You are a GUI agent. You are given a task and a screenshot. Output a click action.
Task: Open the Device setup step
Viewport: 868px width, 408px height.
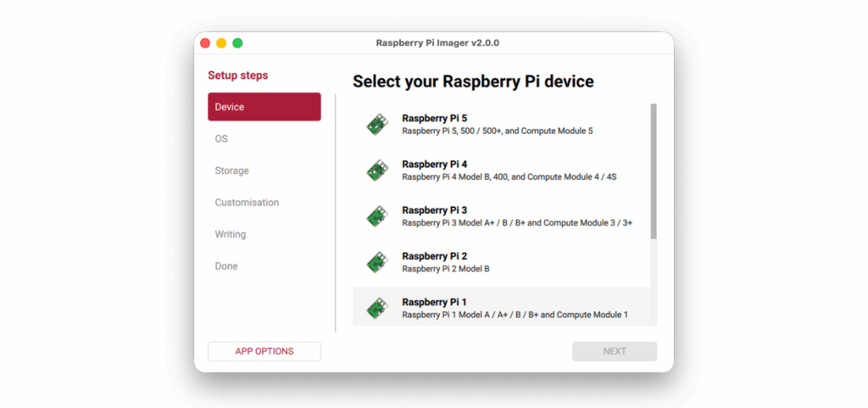264,107
